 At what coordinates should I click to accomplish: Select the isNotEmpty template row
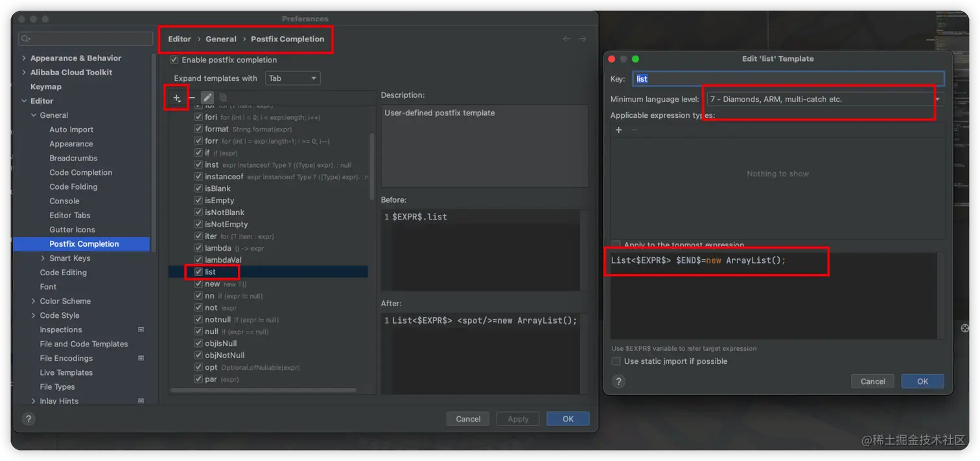pos(268,224)
